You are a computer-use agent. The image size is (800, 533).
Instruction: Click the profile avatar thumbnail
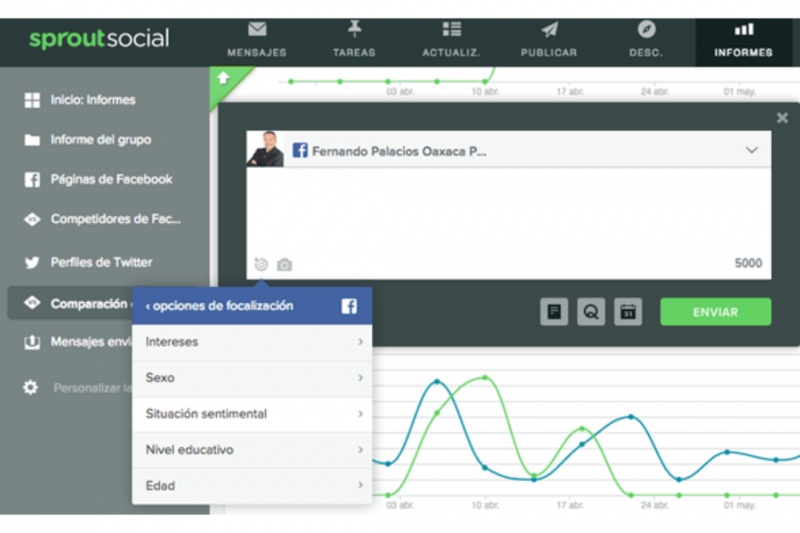tap(265, 149)
